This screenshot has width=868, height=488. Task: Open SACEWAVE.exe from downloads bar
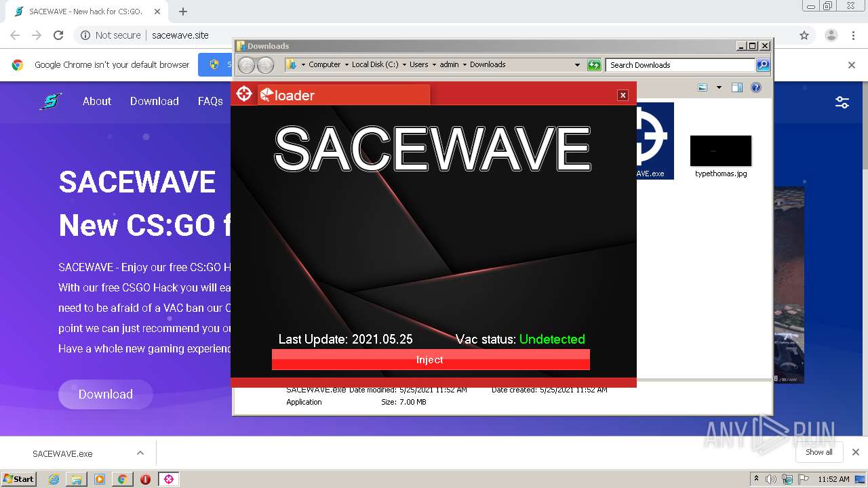coord(62,453)
